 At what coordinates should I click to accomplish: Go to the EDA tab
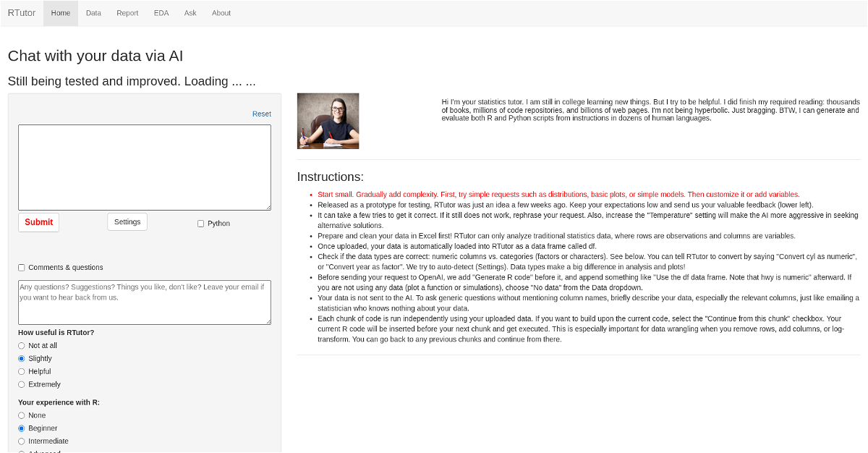[161, 13]
